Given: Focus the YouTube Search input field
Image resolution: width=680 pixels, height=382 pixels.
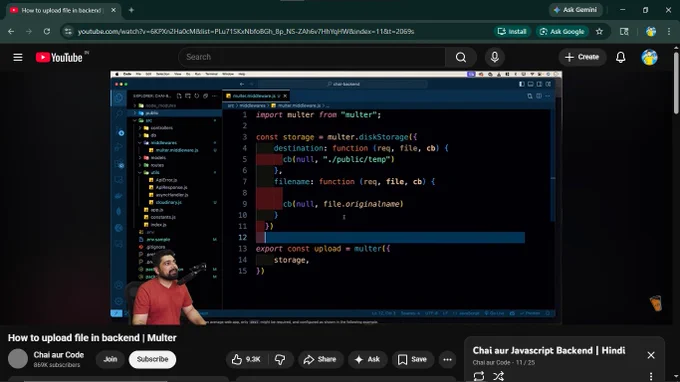Looking at the screenshot, I should (x=312, y=57).
